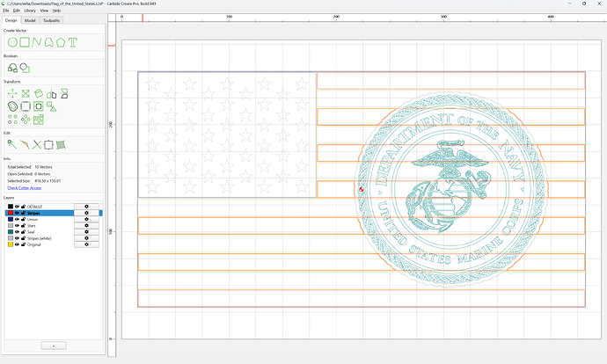Switch to the Design tab
607x364 pixels.
11,20
